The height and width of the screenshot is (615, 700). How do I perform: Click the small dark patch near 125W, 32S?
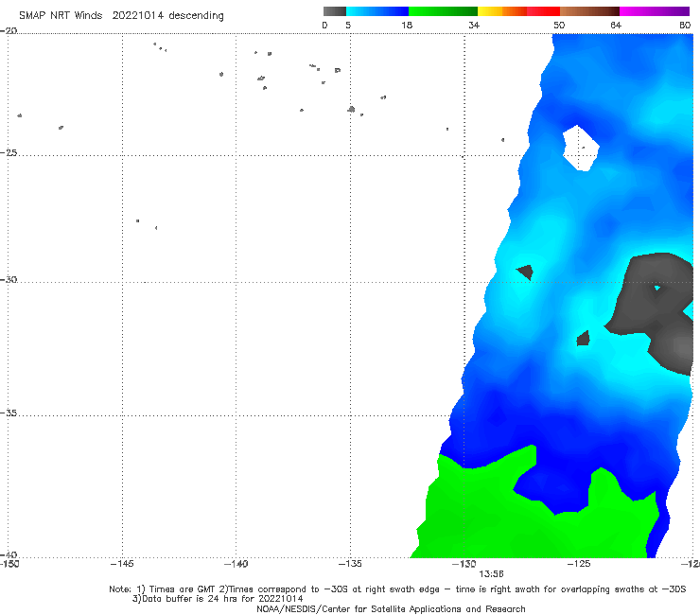click(x=583, y=339)
